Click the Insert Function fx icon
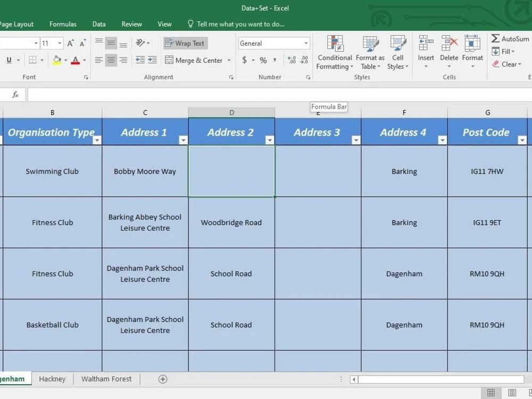 (x=15, y=95)
